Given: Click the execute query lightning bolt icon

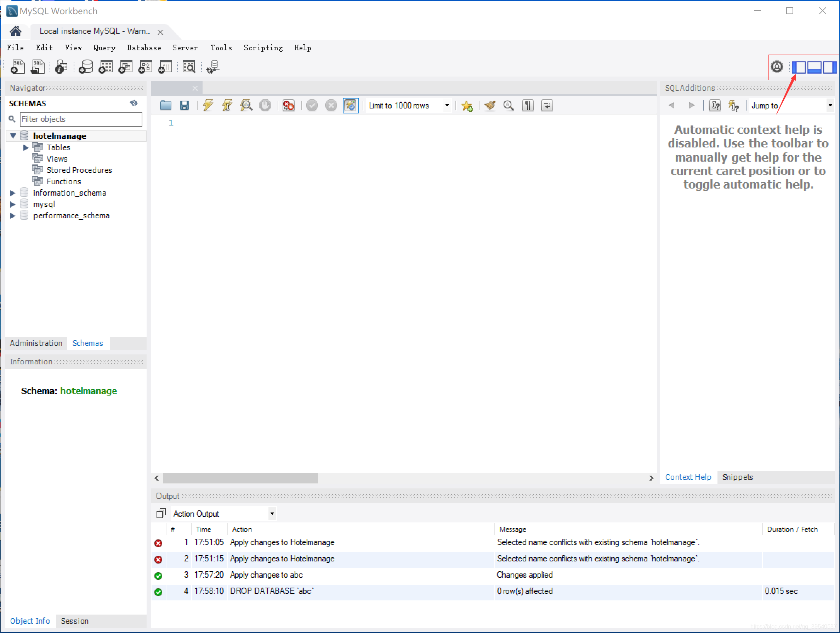Looking at the screenshot, I should 208,105.
